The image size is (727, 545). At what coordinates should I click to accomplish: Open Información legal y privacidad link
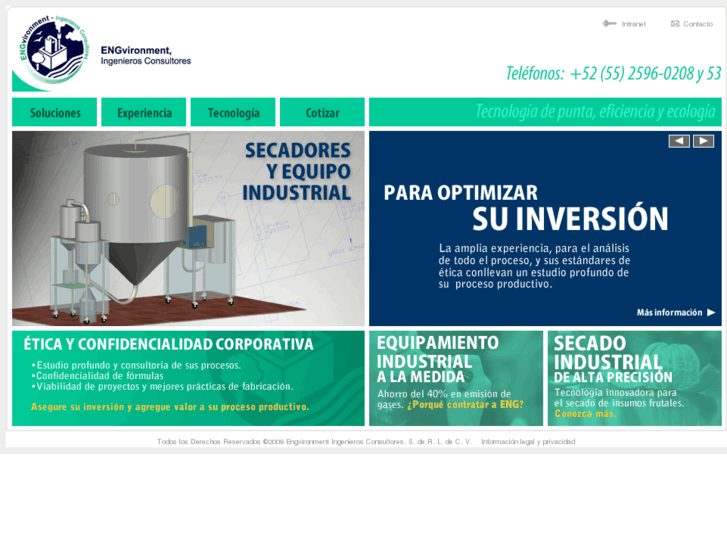528,442
